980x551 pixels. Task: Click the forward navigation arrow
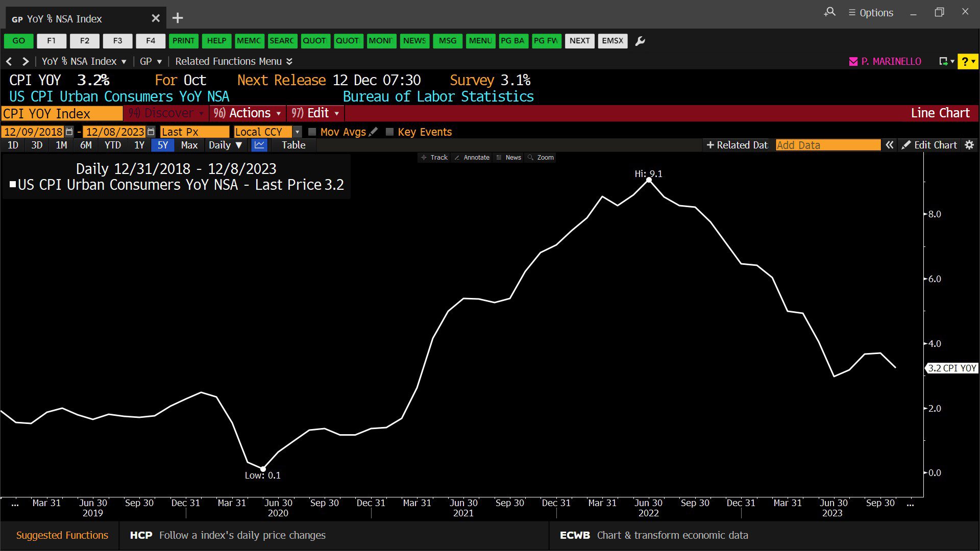pyautogui.click(x=26, y=61)
